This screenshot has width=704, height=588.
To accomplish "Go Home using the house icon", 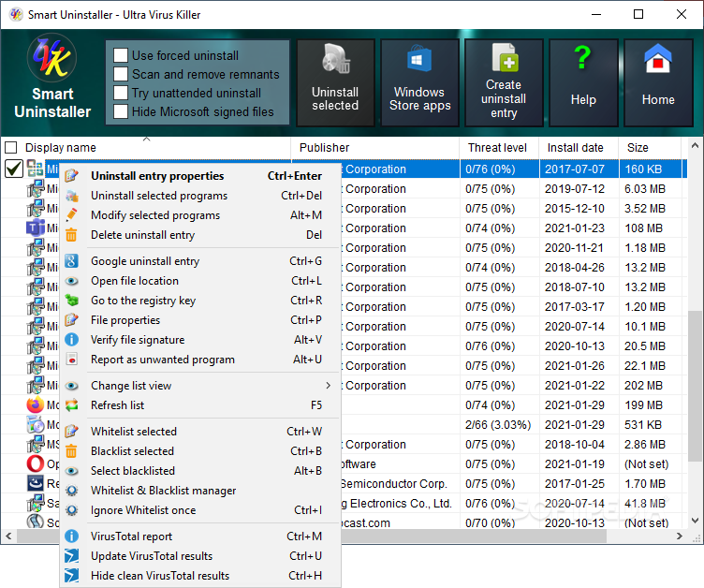I will tap(658, 82).
